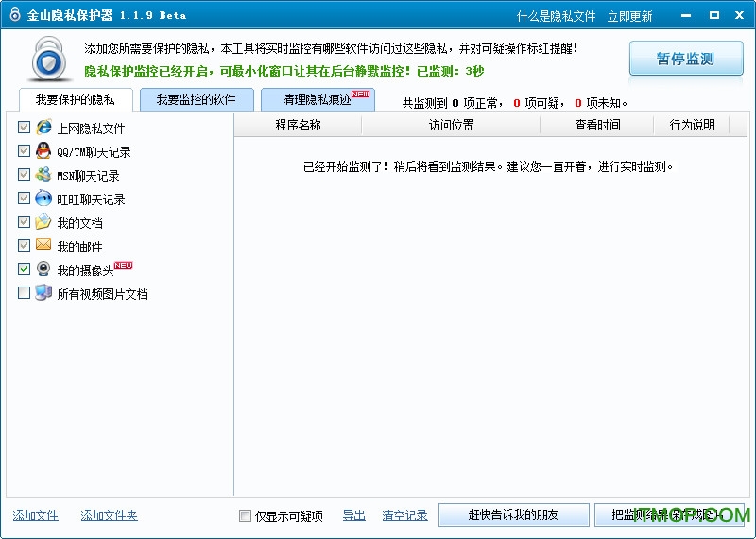Click 访问位置 column header
The image size is (756, 539).
(451, 126)
